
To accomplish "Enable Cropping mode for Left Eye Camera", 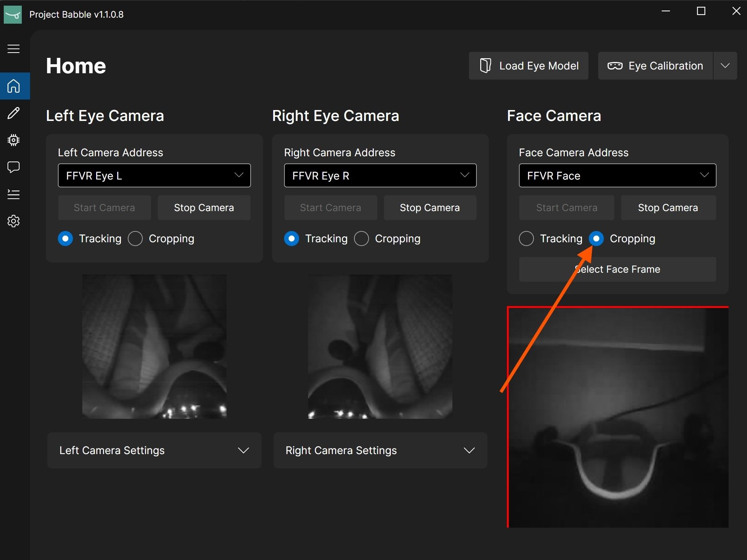I will pyautogui.click(x=135, y=238).
